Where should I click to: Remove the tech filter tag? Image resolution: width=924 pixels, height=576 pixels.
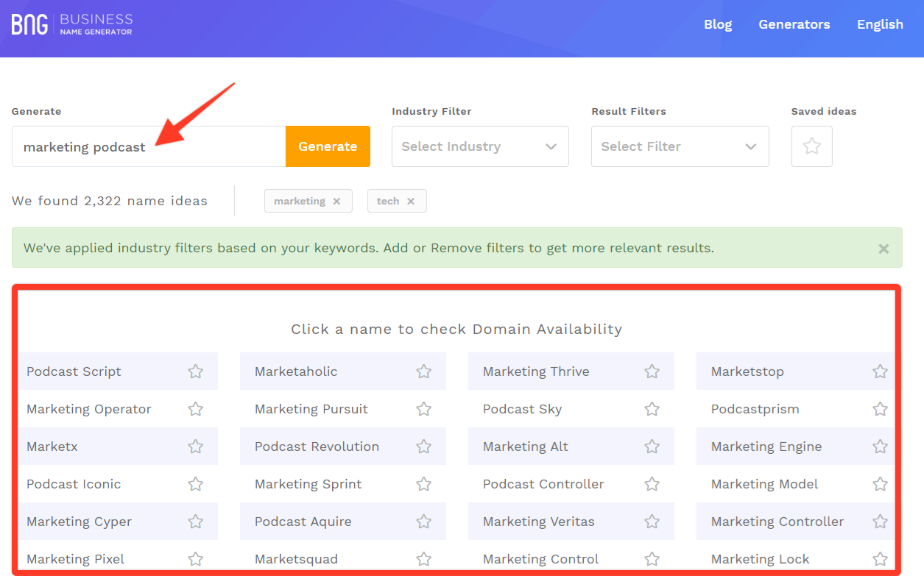[411, 201]
